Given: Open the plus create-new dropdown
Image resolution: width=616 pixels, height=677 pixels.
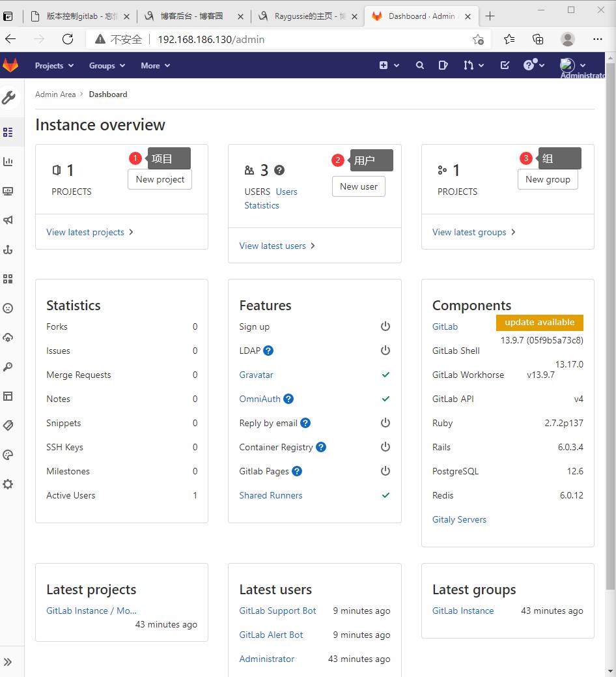Looking at the screenshot, I should click(389, 65).
